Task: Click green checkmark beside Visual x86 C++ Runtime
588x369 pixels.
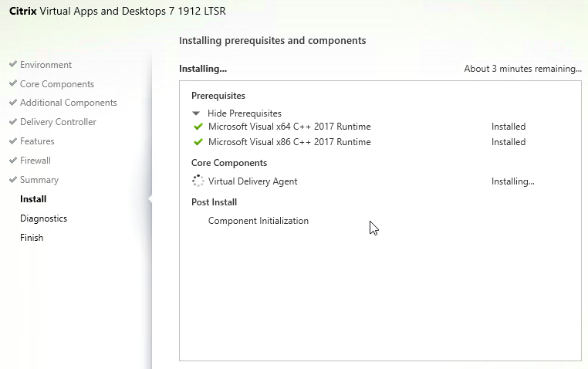Action: [198, 142]
